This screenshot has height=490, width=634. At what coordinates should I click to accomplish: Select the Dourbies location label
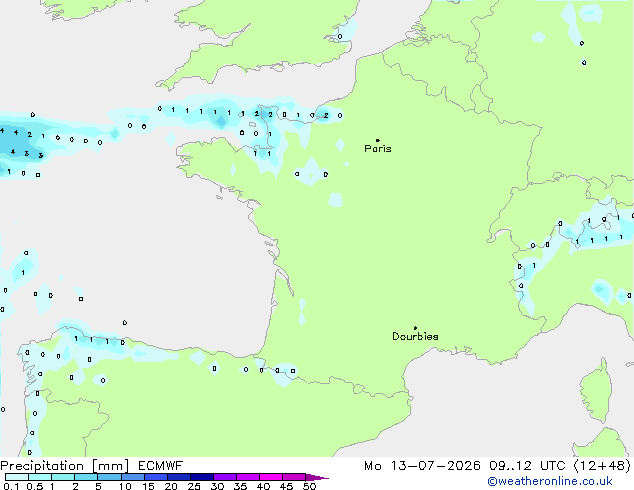(415, 336)
